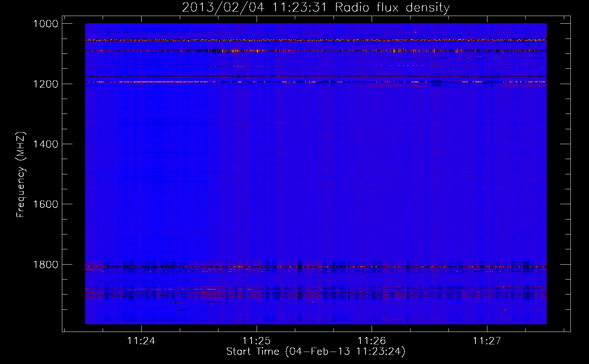Click the 11:27 time axis label
Screen dimensions: 589x364
487,341
